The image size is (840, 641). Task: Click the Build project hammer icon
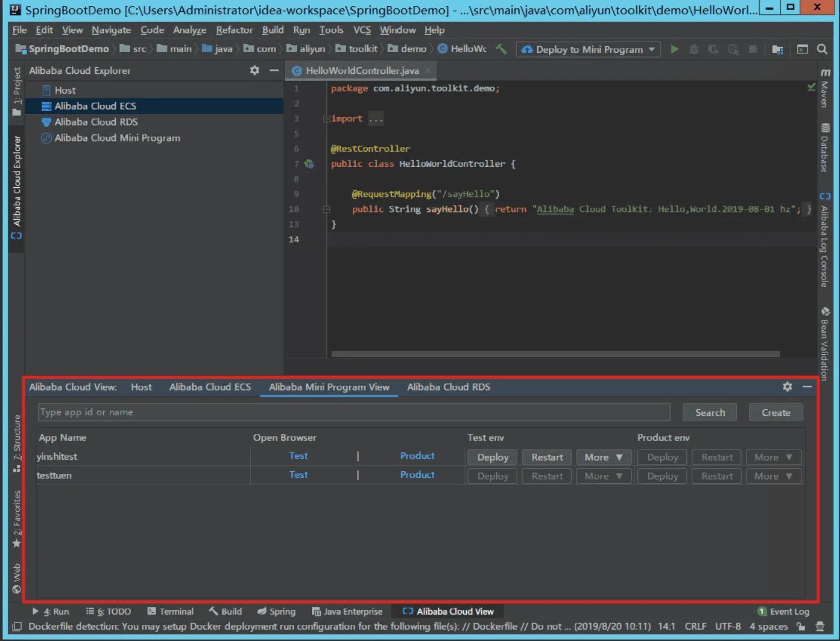click(501, 49)
